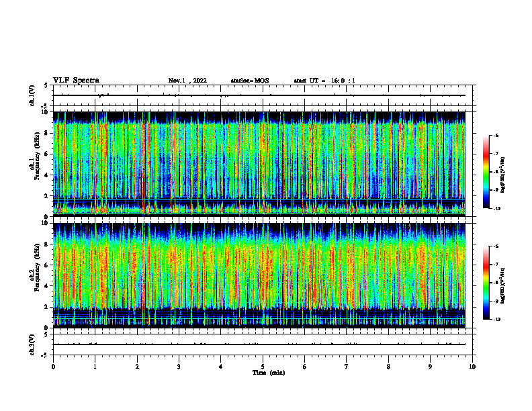Click the "6" kHz tick of ch.2 spectrogram
This screenshot has height=411, width=532.
coord(47,265)
